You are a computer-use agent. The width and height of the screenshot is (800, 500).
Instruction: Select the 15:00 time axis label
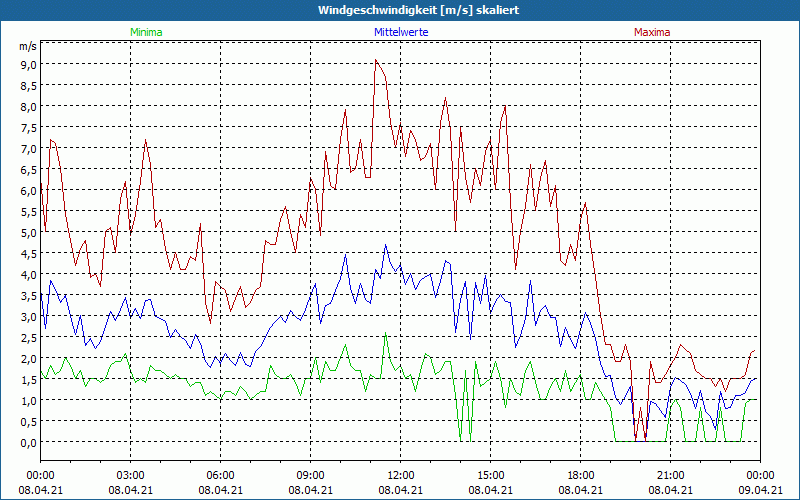pos(491,475)
